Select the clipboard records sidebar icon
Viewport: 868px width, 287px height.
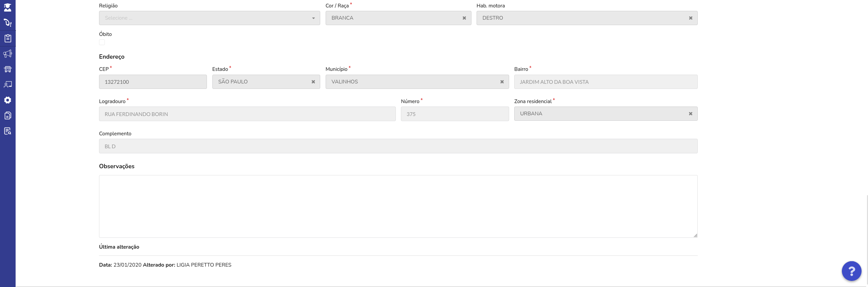[x=7, y=38]
